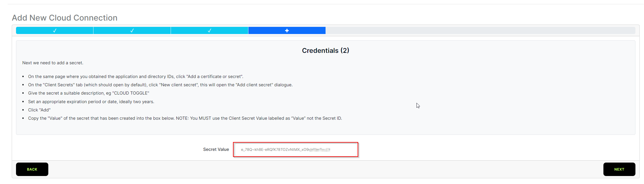Click the expiration period instruction line

click(x=91, y=102)
